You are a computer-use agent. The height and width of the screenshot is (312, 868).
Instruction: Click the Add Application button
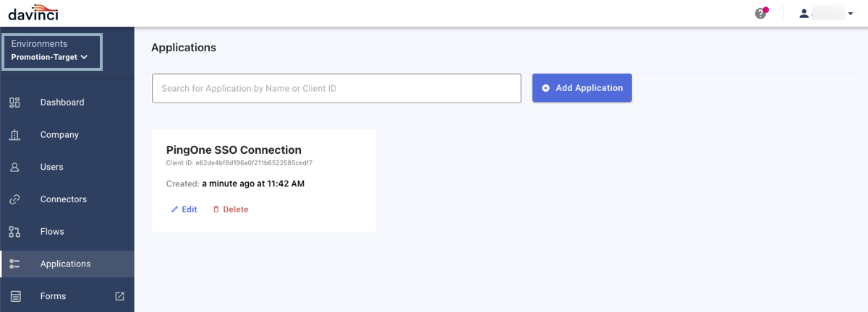click(582, 88)
